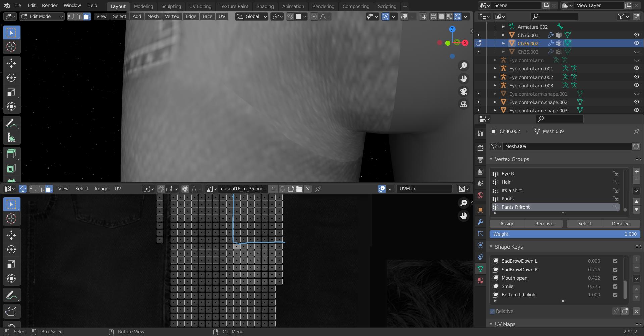644x336 pixels.
Task: Click zoom view icon in 3D viewport
Action: (x=464, y=66)
